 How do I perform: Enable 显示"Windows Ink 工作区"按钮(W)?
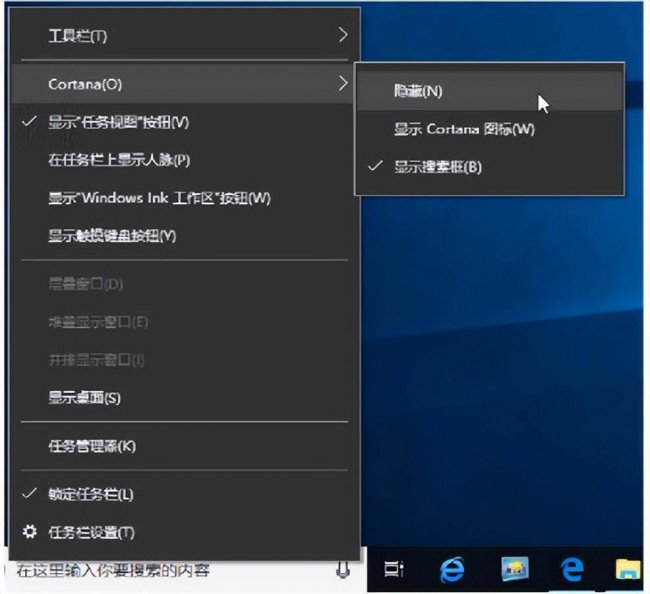click(185, 198)
